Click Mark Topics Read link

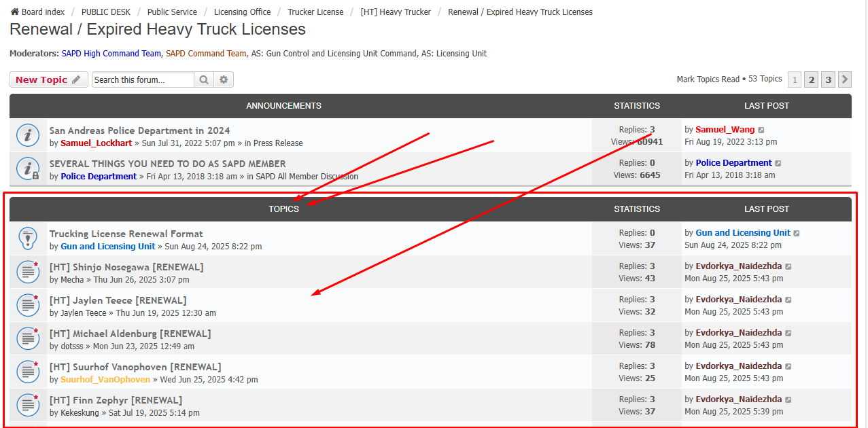[x=708, y=79]
